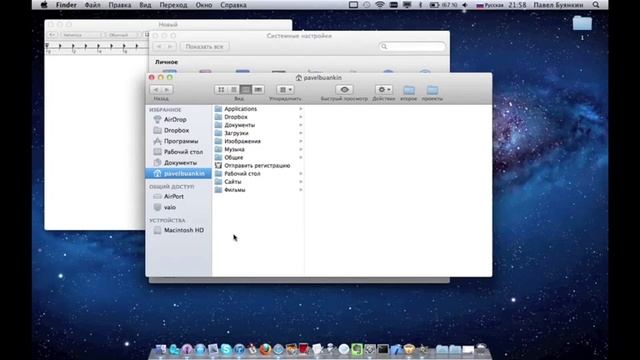Viewport: 640px width, 360px height.
Task: Open the Файл menu
Action: point(93,5)
